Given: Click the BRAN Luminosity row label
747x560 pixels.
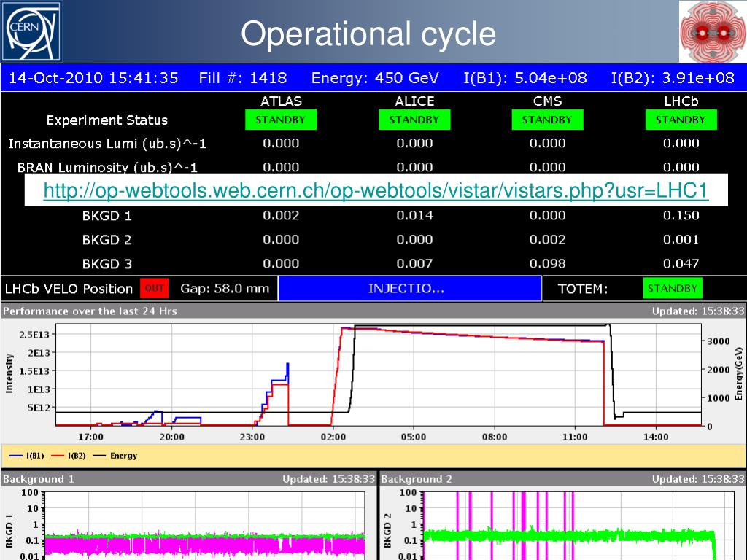Looking at the screenshot, I should pos(107,167).
